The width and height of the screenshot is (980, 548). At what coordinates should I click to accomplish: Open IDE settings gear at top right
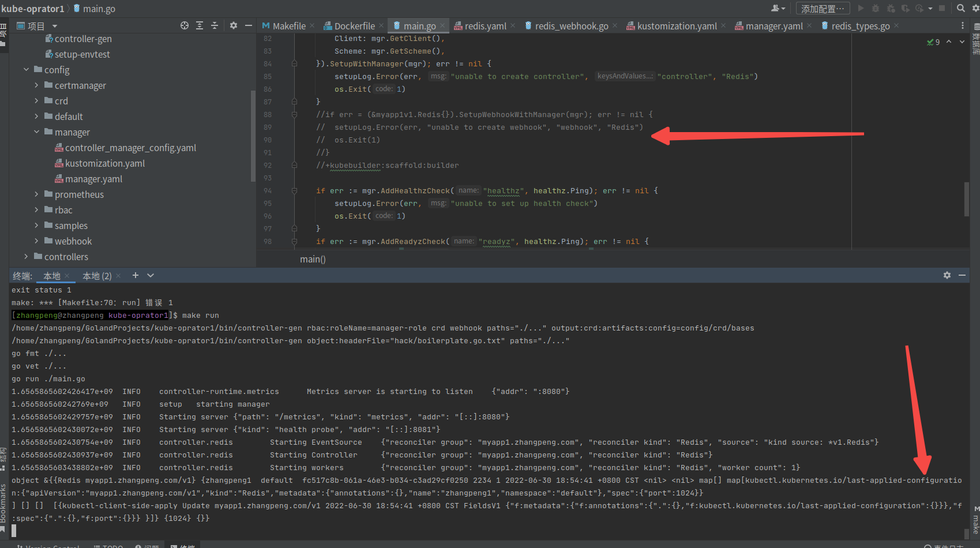(975, 8)
